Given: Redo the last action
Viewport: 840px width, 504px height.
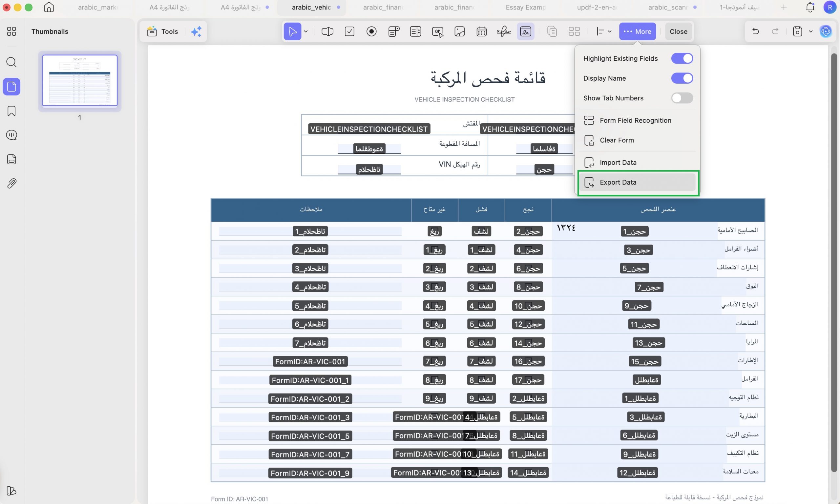Looking at the screenshot, I should (x=775, y=31).
